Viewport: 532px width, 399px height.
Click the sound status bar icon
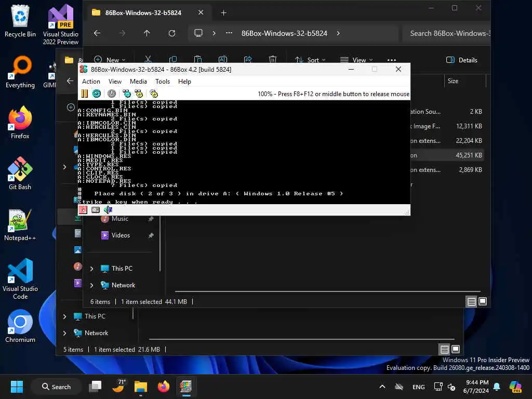point(108,210)
